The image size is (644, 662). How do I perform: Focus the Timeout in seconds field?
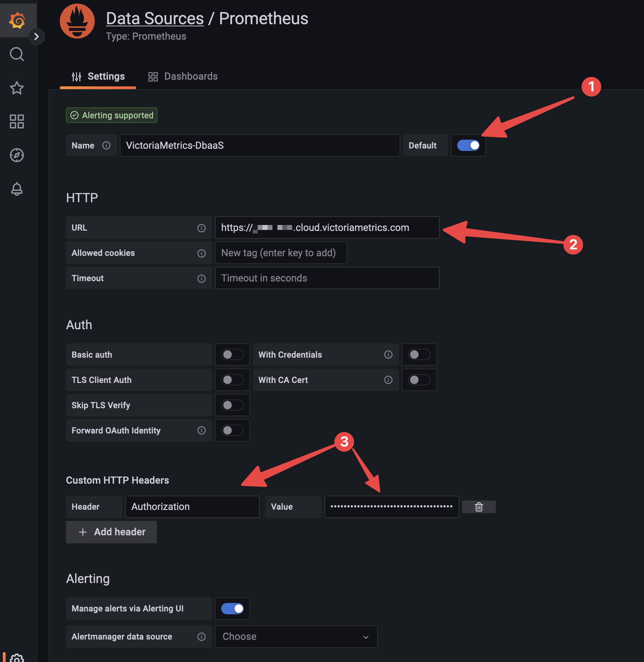tap(327, 278)
